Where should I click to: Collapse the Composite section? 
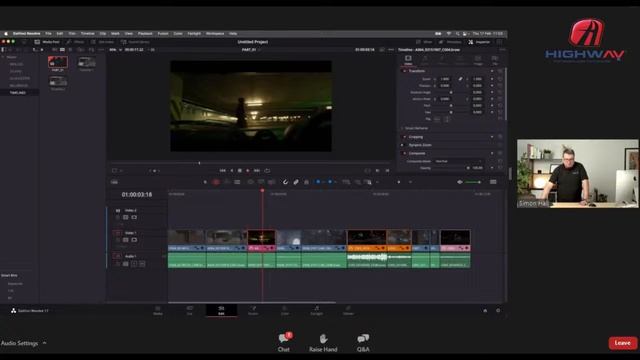[417, 153]
